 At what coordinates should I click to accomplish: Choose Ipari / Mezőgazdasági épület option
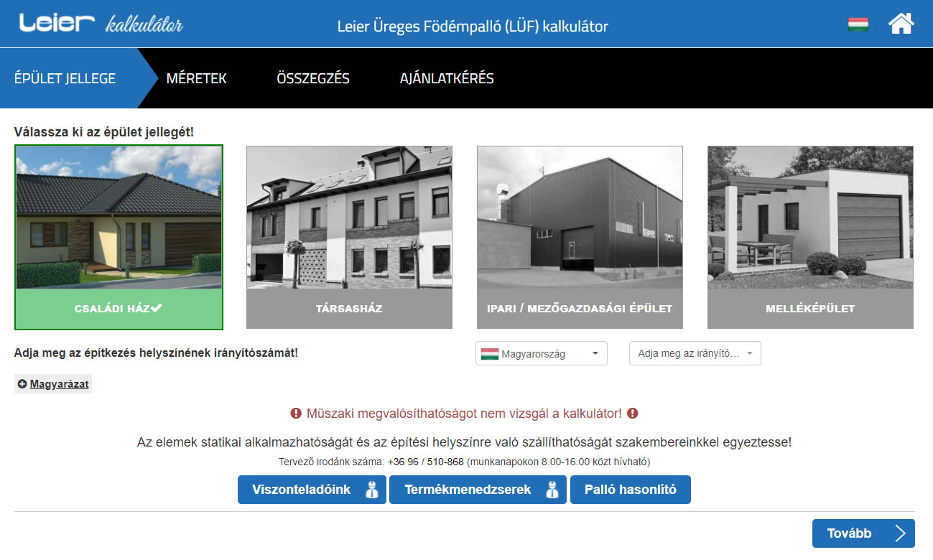click(580, 238)
